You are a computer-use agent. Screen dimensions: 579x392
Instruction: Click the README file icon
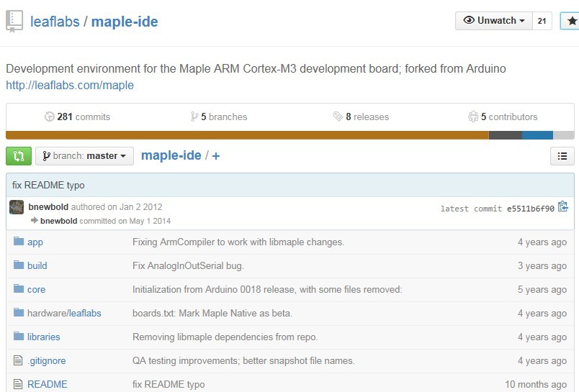(18, 384)
